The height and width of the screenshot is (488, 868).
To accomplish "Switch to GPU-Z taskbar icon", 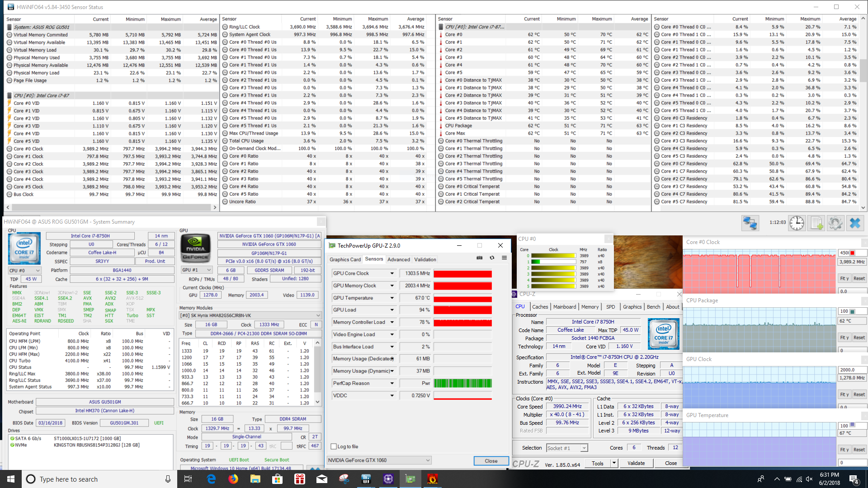I will (410, 479).
